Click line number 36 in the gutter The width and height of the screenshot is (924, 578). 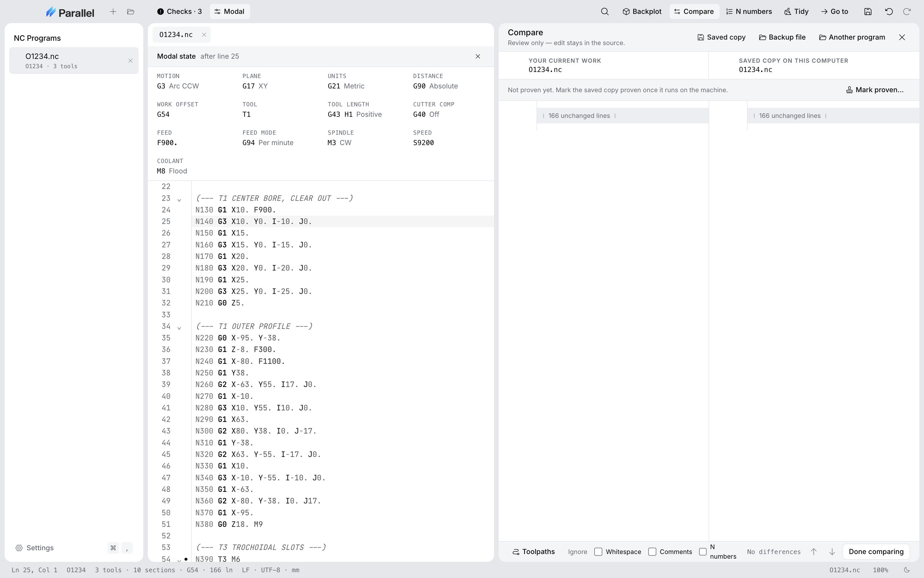pos(166,349)
